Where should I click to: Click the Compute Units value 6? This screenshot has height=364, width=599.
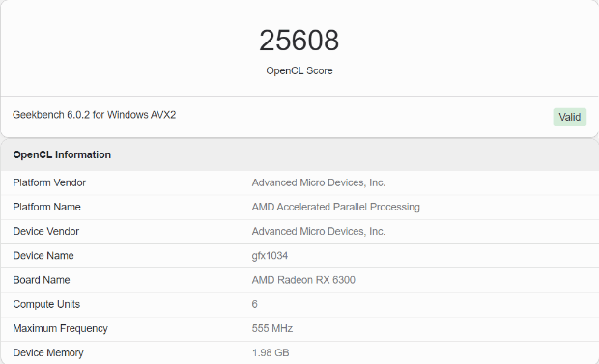pyautogui.click(x=254, y=304)
